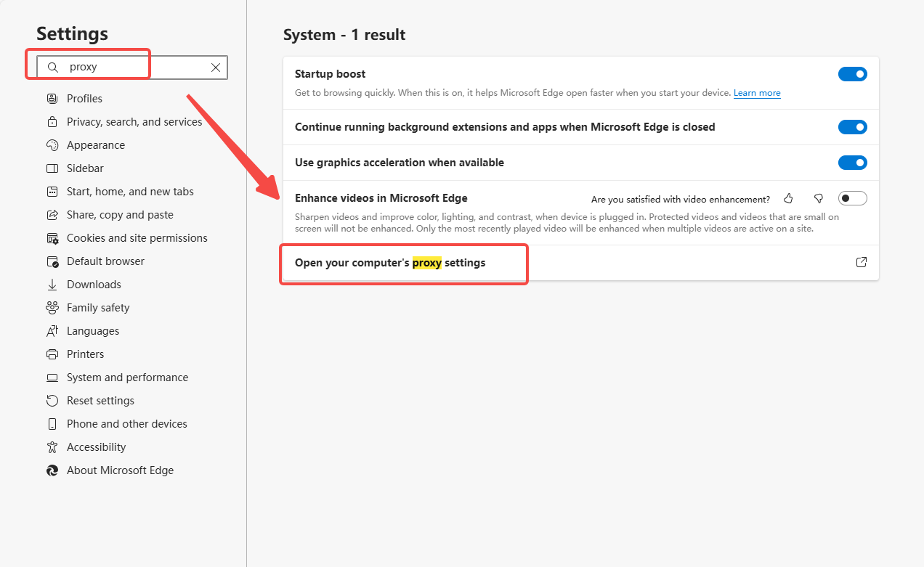
Task: Go to Accessibility settings
Action: click(x=96, y=447)
